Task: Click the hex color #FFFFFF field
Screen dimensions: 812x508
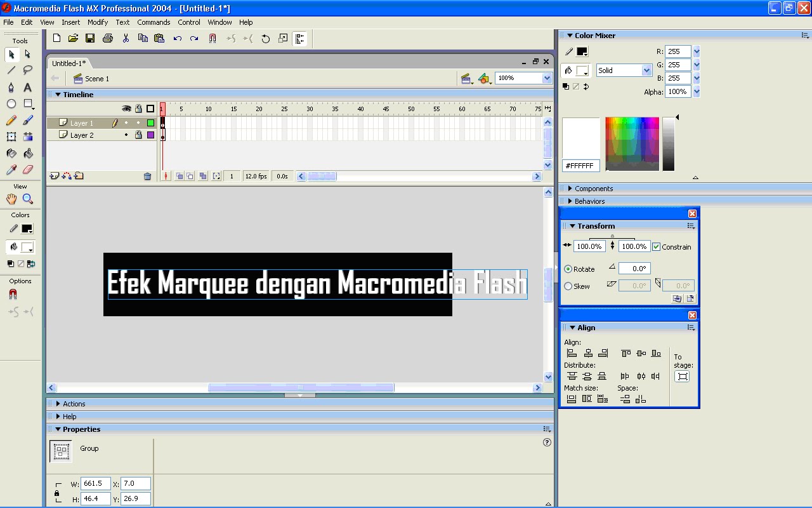Action: coord(580,166)
